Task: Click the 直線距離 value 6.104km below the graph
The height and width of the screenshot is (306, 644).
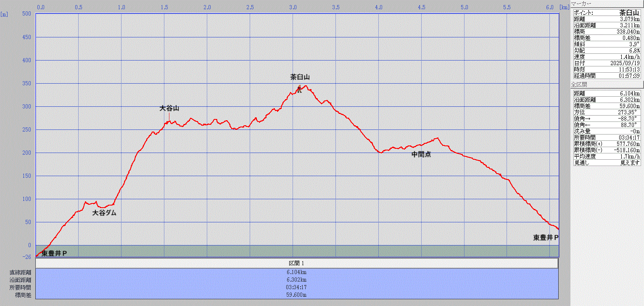Action: pos(297,272)
